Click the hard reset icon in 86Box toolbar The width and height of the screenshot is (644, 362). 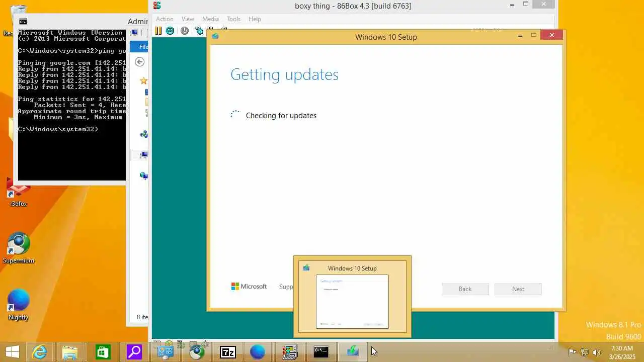click(x=170, y=31)
